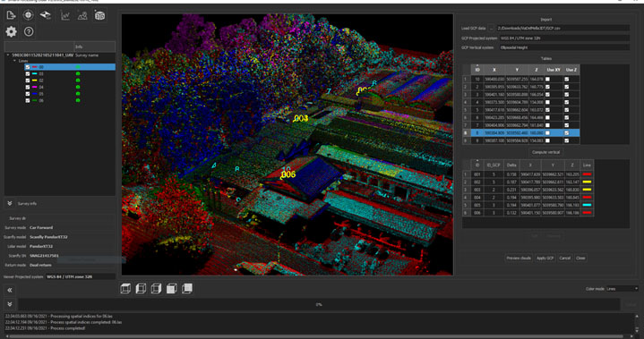Click red color swatch of line 00

(35, 67)
